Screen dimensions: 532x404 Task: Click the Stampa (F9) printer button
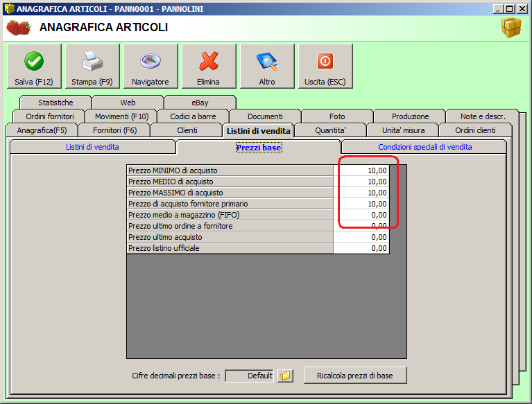coord(92,66)
